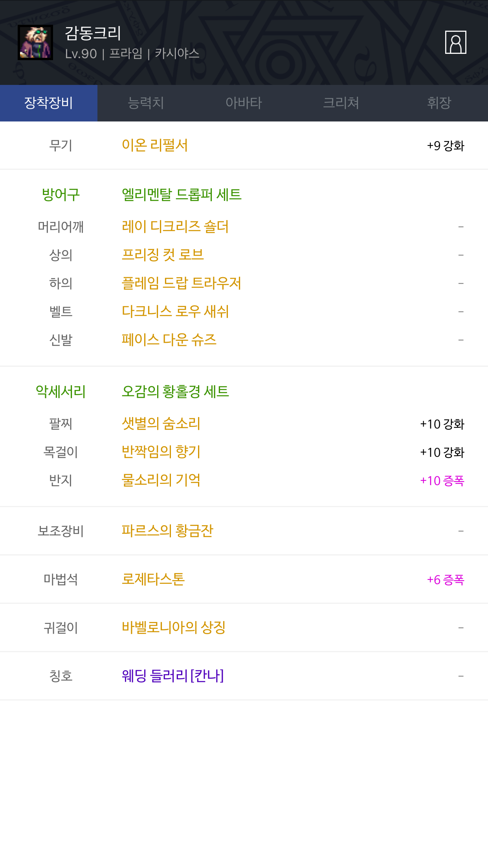This screenshot has height=868, width=488.
Task: Open the 아바타 tab
Action: pos(244,103)
